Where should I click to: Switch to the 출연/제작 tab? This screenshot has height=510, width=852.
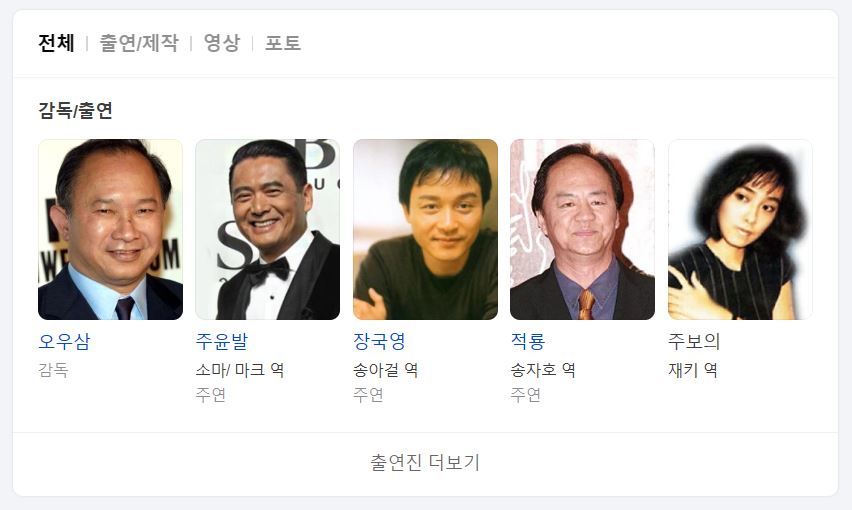coord(139,43)
